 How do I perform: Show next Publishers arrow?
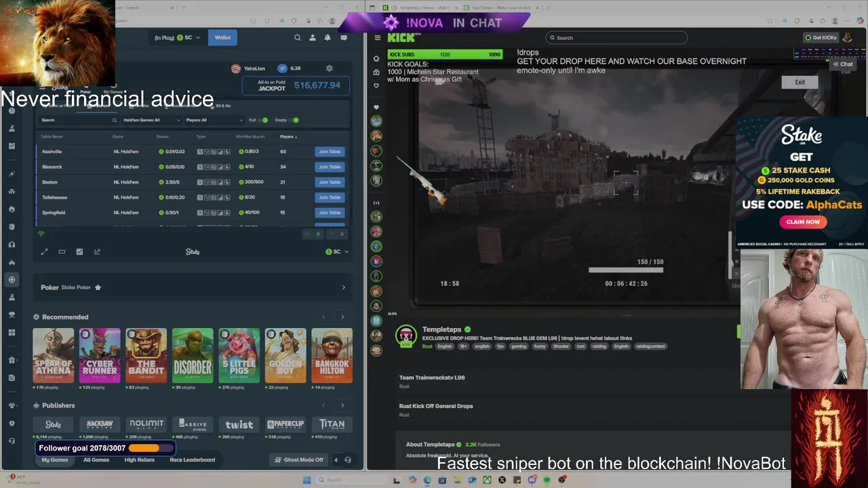(x=342, y=405)
